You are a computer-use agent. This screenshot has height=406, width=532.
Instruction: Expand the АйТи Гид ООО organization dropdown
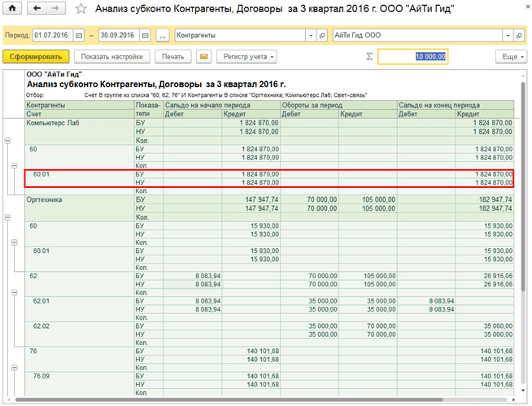(508, 37)
